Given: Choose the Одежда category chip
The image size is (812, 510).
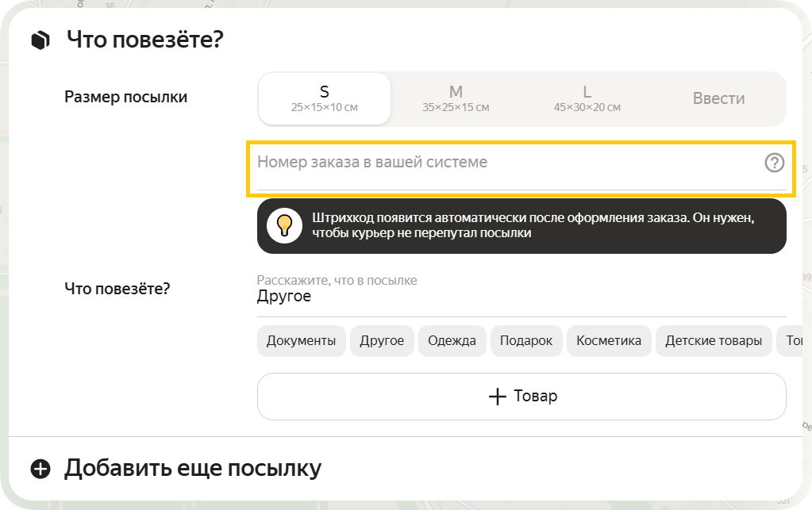Looking at the screenshot, I should tap(452, 341).
